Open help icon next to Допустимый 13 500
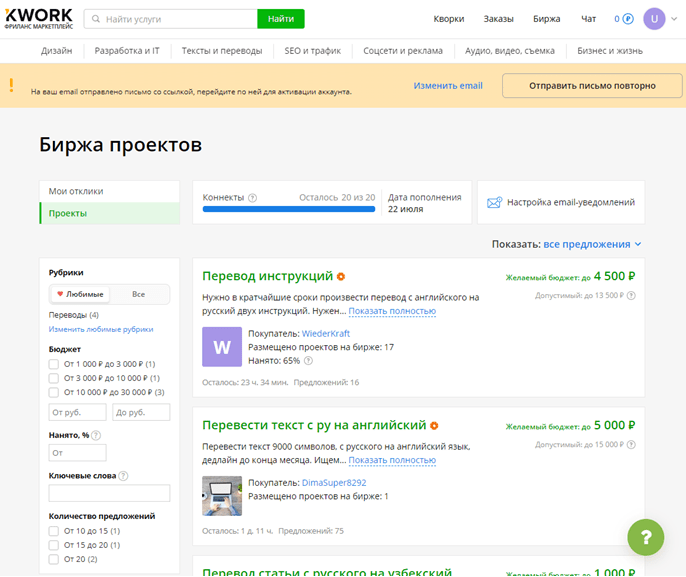The image size is (686, 577). pos(631,296)
